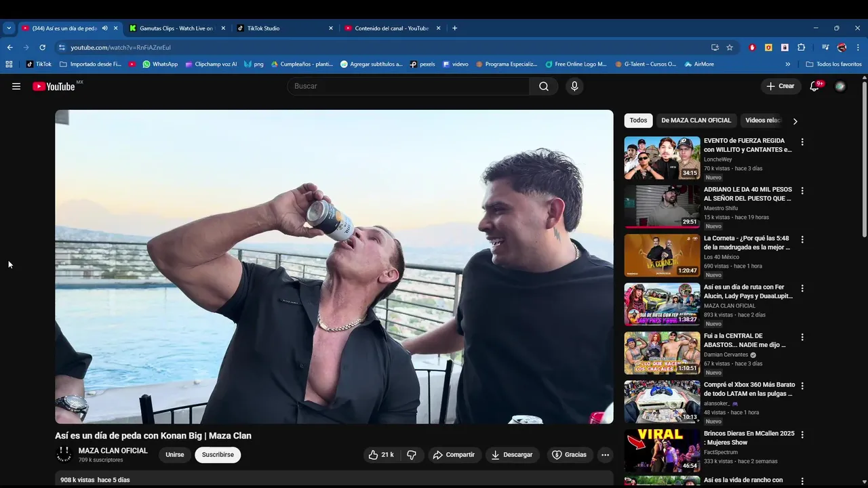Switch to Contenido del canal YouTube tab
The width and height of the screenshot is (868, 488).
[x=392, y=28]
